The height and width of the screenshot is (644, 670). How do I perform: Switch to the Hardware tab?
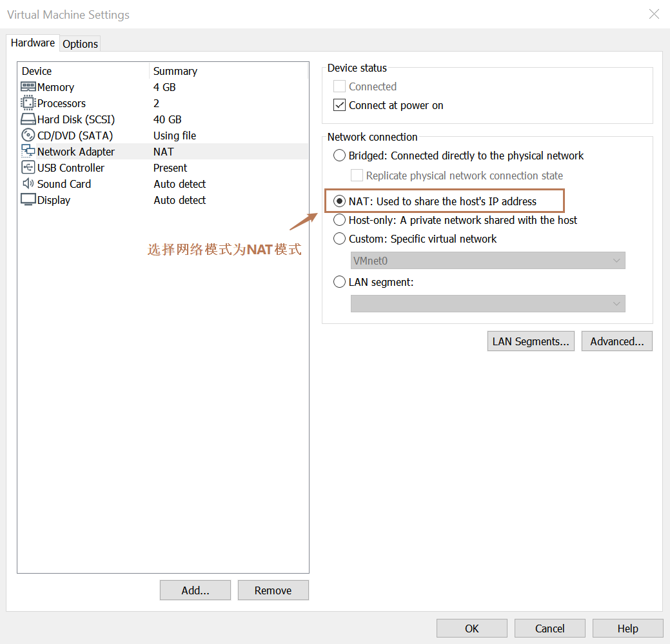[33, 43]
